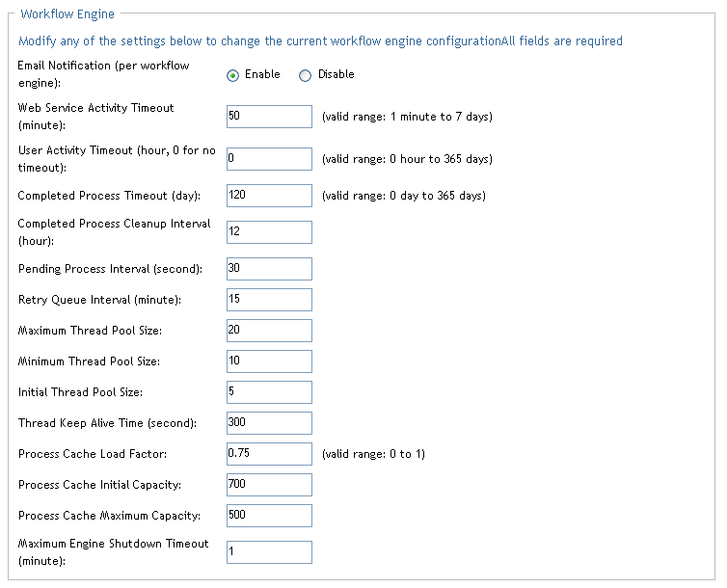Focus the User Activity Timeout input

(x=269, y=159)
